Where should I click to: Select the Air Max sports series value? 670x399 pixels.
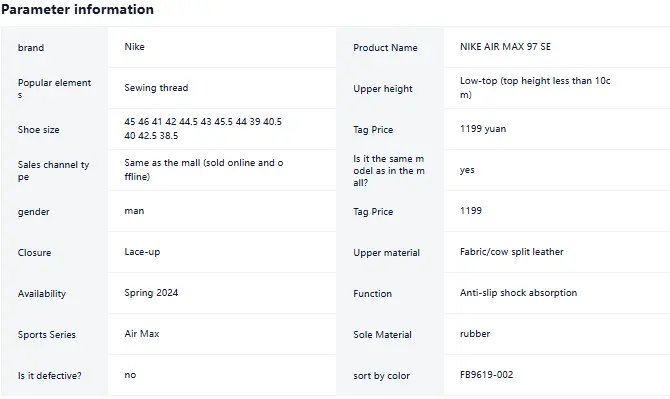(x=142, y=334)
